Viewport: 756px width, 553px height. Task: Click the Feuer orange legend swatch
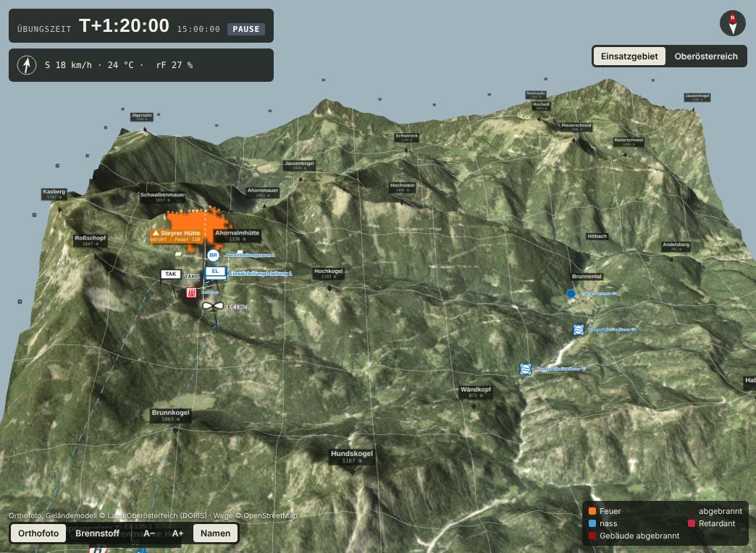coord(592,511)
